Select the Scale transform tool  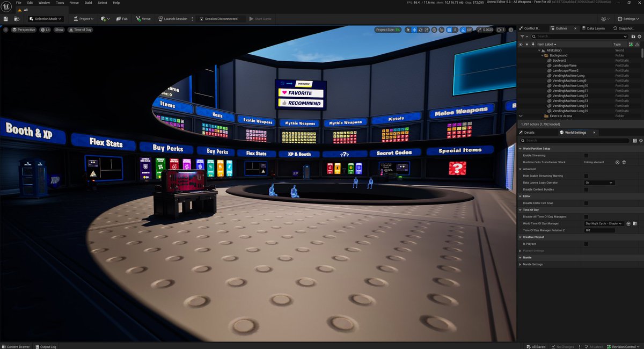click(426, 30)
